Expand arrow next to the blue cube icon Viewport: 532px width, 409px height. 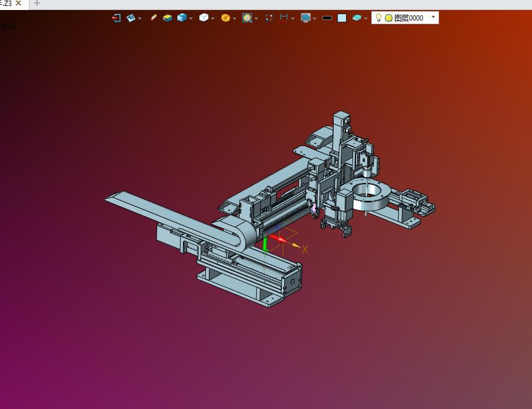(x=191, y=18)
